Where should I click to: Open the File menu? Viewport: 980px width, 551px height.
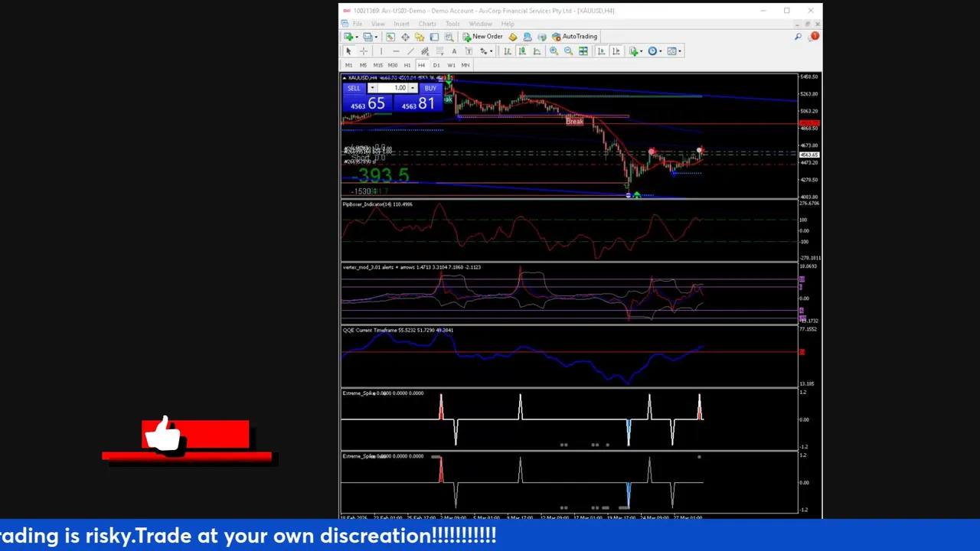[358, 24]
